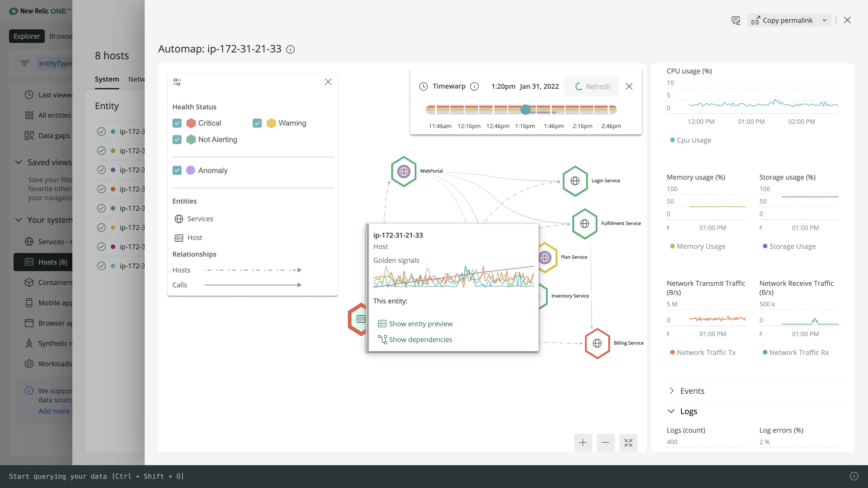The height and width of the screenshot is (488, 868).
Task: Switch to the System tab
Action: coord(107,80)
